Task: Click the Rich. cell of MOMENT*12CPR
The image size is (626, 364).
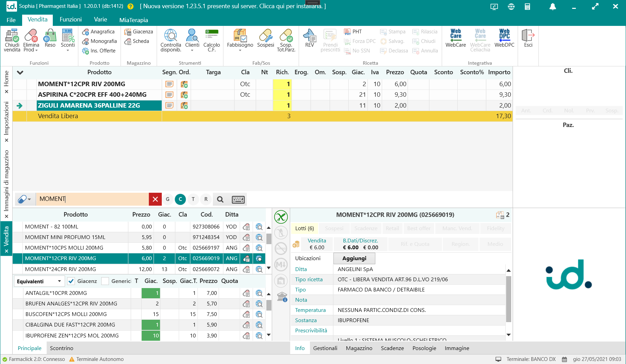Action: pos(282,84)
